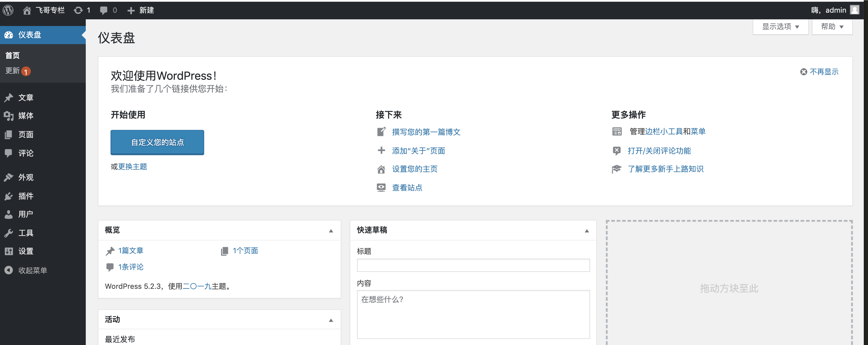This screenshot has height=345, width=868.
Task: Toggle 打开/关闭评论功能 link
Action: 659,151
